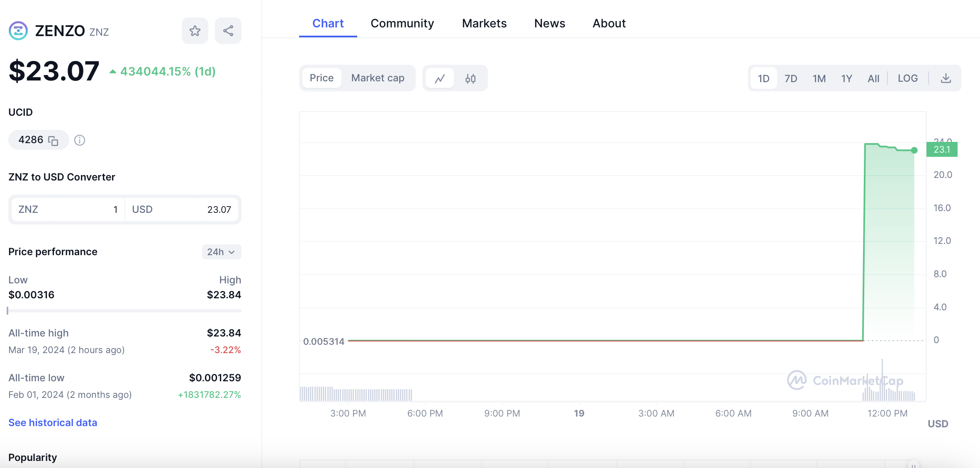Switch to candlestick chart icon
Image resolution: width=980 pixels, height=468 pixels.
click(x=470, y=78)
